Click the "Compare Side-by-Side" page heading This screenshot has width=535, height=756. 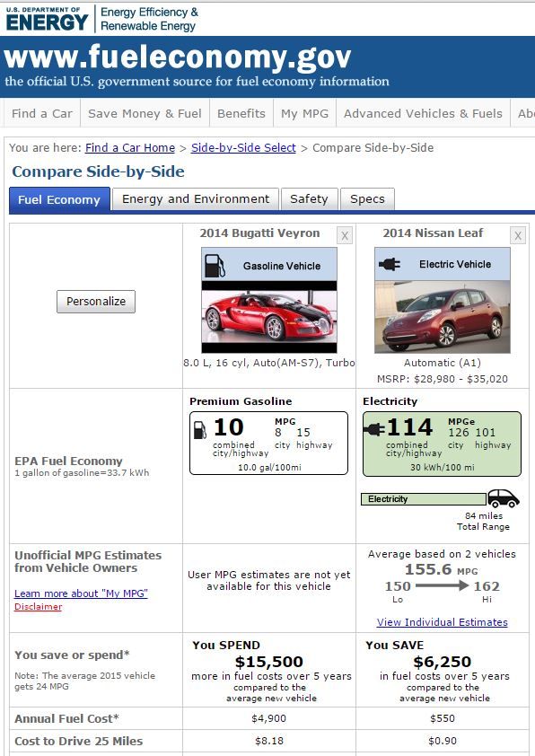click(x=99, y=171)
